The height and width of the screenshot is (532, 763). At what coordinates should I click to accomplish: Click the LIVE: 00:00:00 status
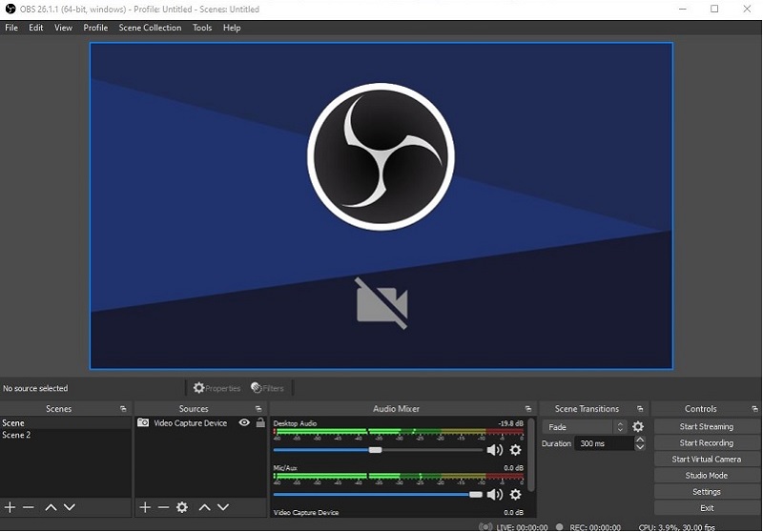(522, 527)
